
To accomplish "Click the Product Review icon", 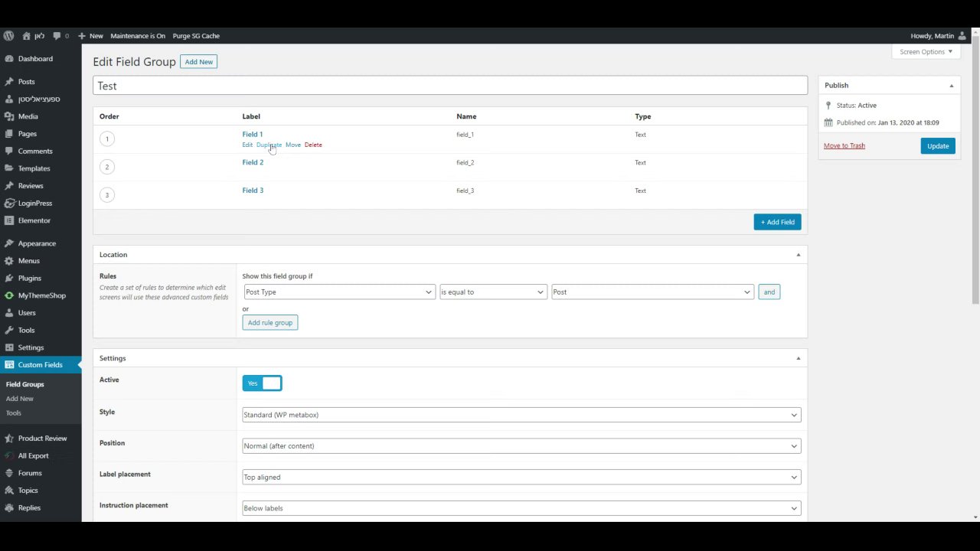I will pos(9,439).
